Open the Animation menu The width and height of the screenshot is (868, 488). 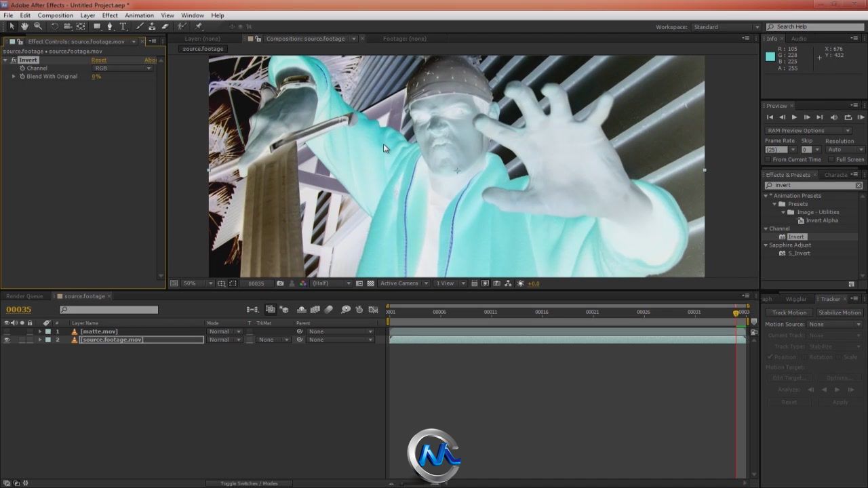tap(139, 15)
